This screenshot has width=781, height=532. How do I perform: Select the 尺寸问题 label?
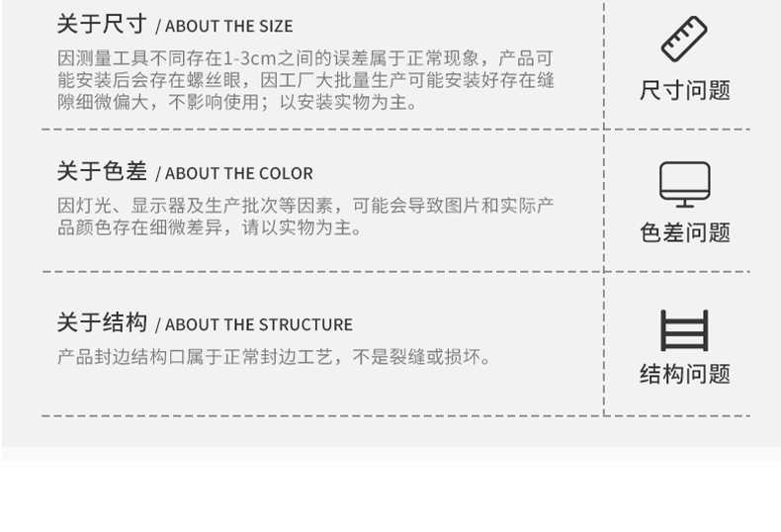click(684, 91)
